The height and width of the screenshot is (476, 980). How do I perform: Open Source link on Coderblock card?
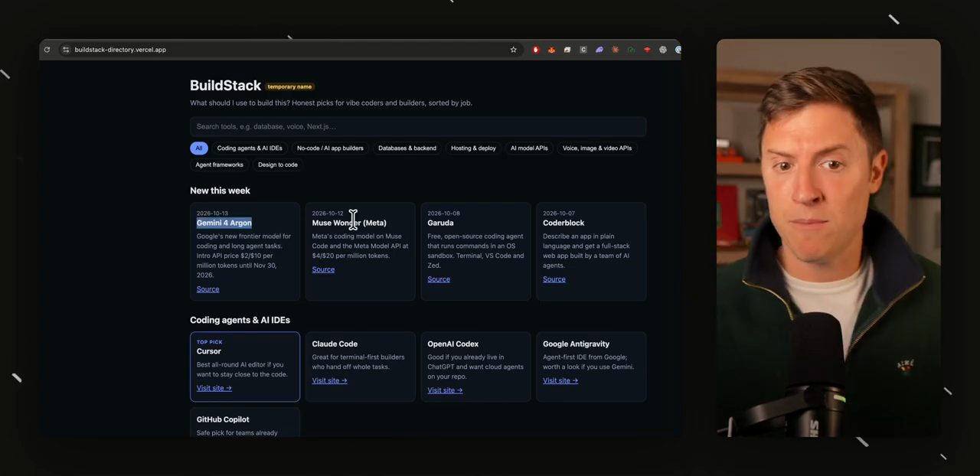tap(554, 279)
